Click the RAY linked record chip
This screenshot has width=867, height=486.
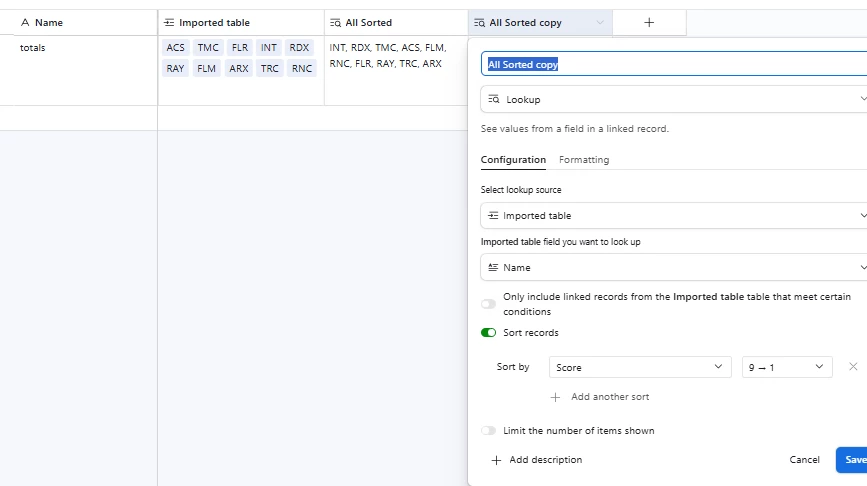[x=175, y=69]
